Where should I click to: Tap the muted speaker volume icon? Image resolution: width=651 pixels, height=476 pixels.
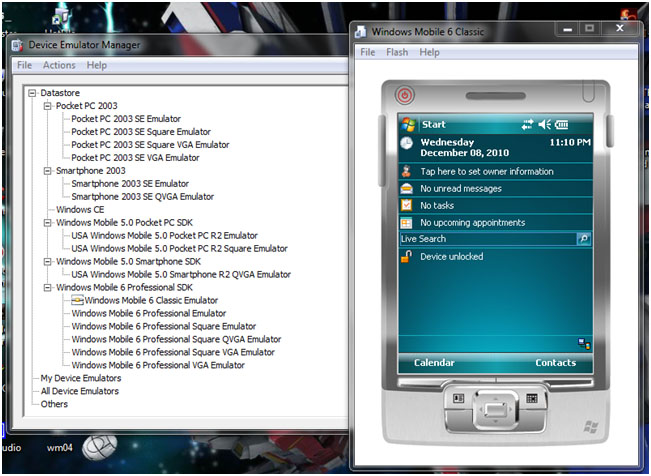544,124
